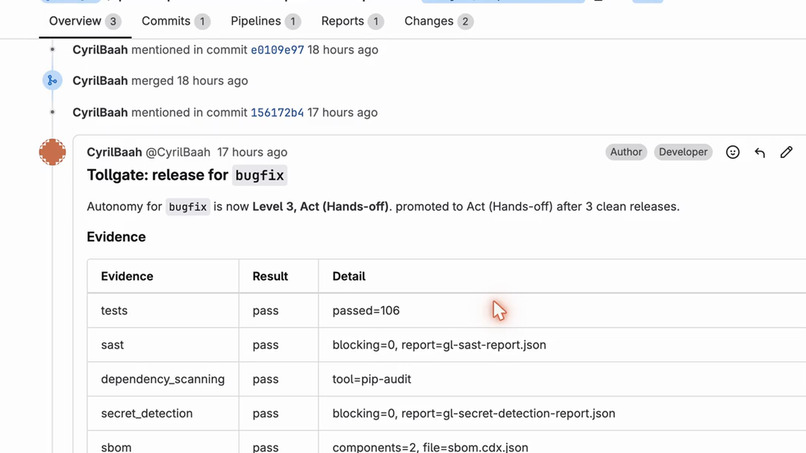Click the gl-secret-detection-report.json detail cell
Screen dimensions: 806x453
[562, 413]
